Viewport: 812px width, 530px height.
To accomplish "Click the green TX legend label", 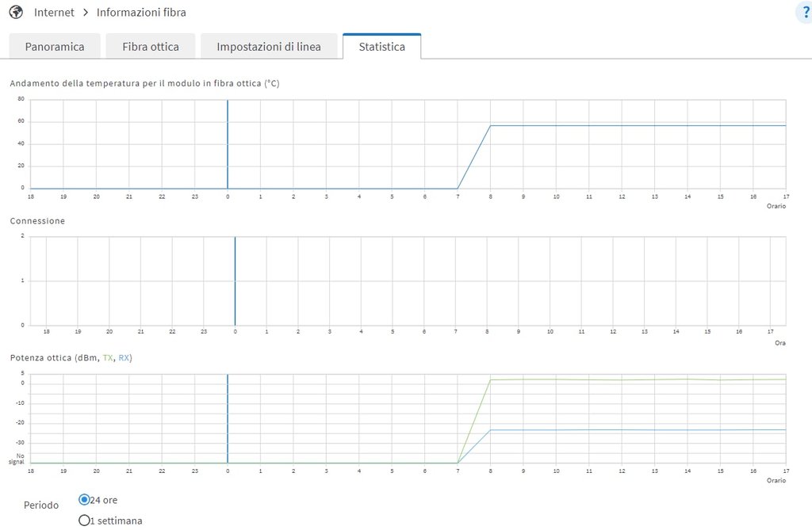I will (x=108, y=357).
